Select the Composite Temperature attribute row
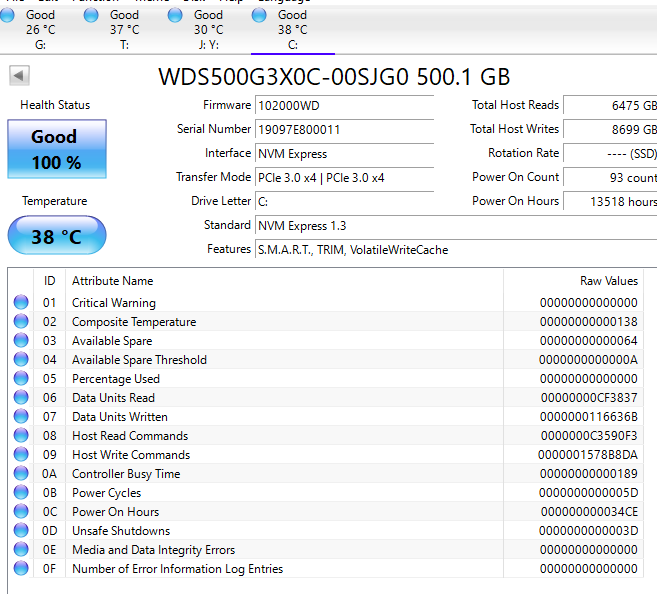The height and width of the screenshot is (594, 657). 326,321
